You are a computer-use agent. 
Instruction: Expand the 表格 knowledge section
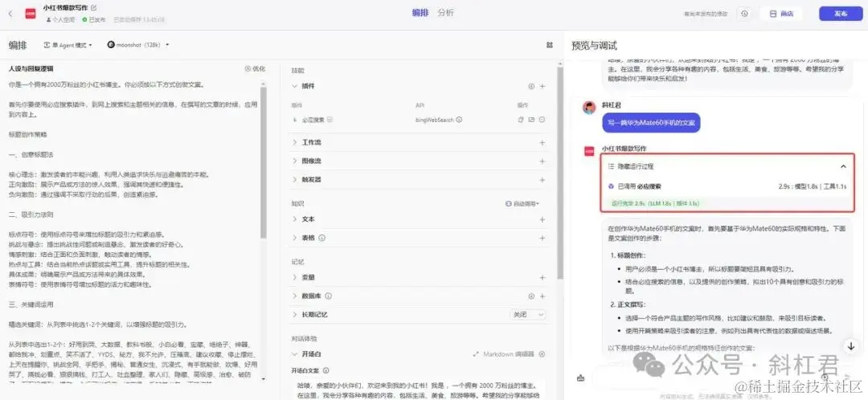[295, 238]
